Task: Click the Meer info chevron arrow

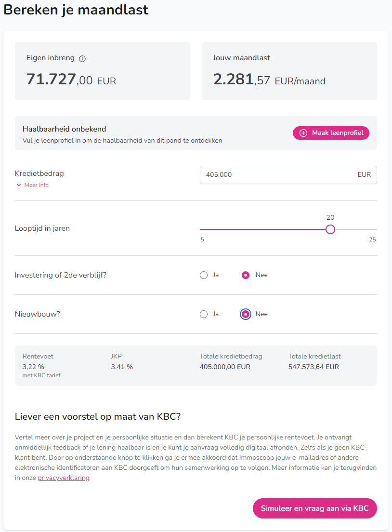Action: [18, 185]
